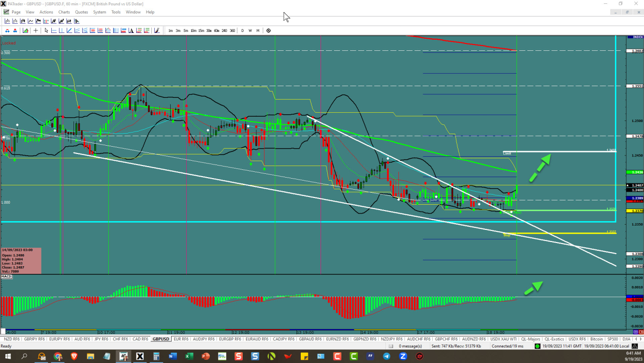Select the candlestick chart type icon

tap(23, 21)
